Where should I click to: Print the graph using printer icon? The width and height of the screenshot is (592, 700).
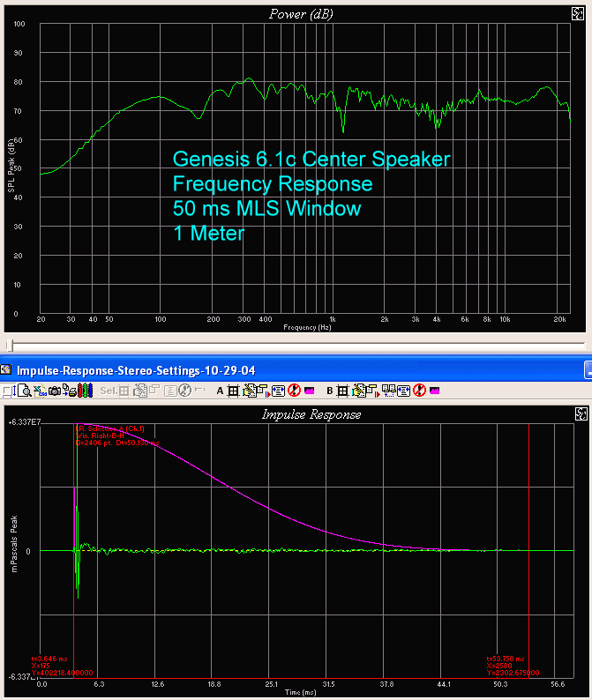[x=71, y=391]
